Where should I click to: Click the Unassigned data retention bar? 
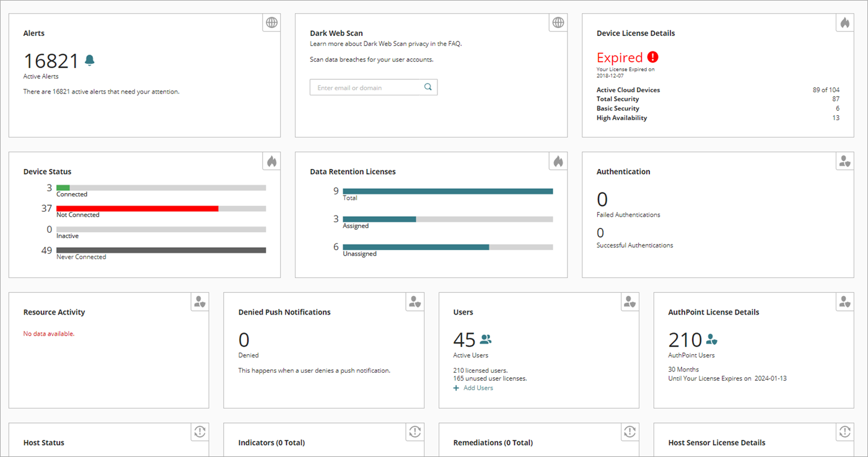coord(415,247)
